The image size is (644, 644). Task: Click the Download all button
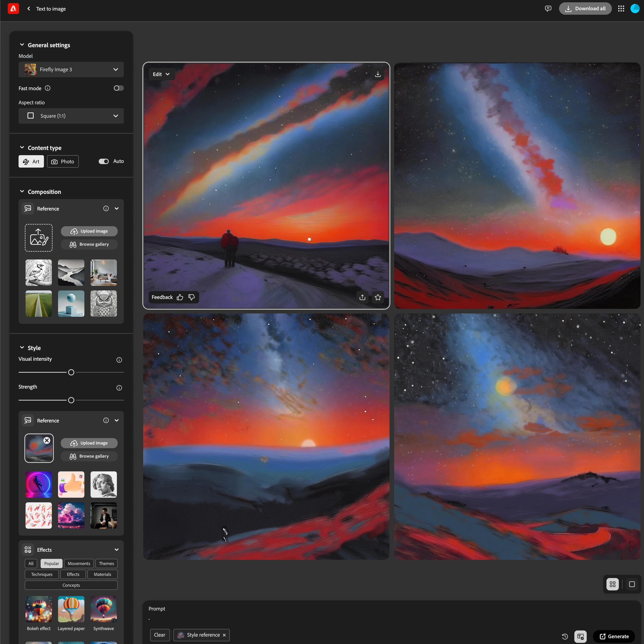pos(585,9)
